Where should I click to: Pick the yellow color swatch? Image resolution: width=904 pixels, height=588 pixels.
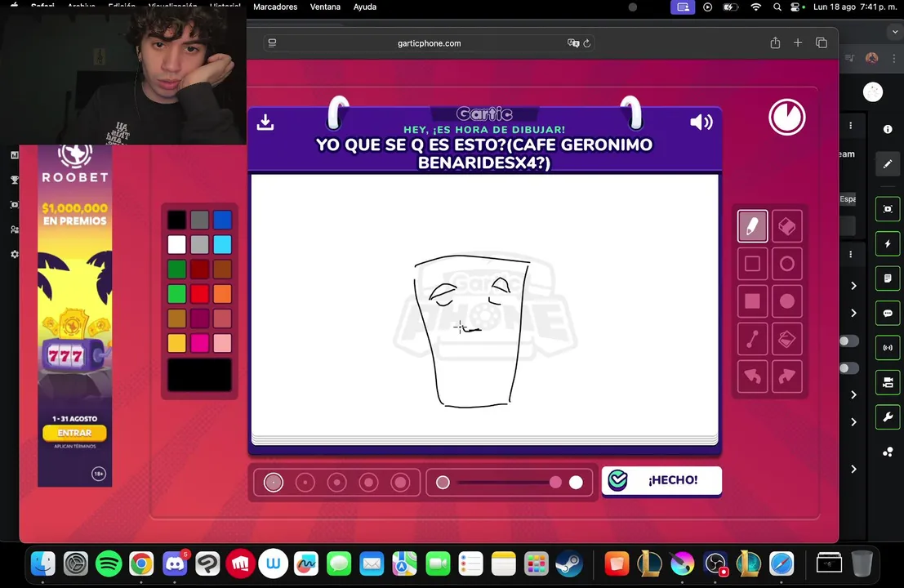click(177, 343)
